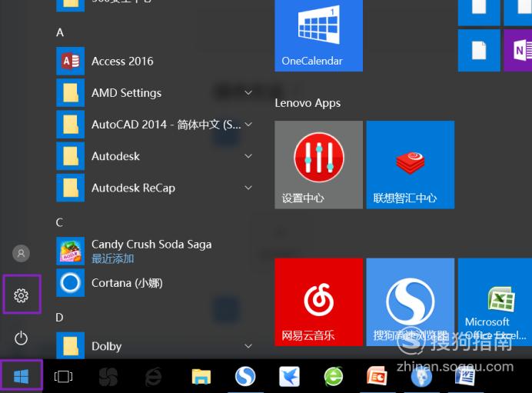Launch Cortana (小娜)
This screenshot has height=393, width=532.
[x=155, y=283]
